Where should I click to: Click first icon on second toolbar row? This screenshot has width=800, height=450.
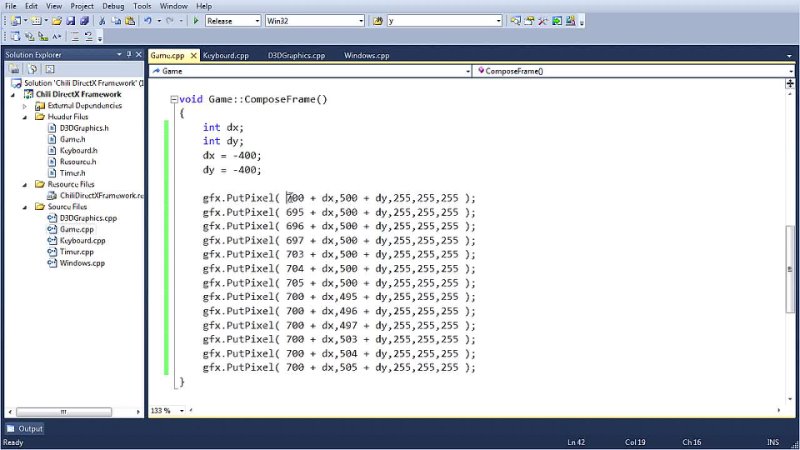(15, 36)
